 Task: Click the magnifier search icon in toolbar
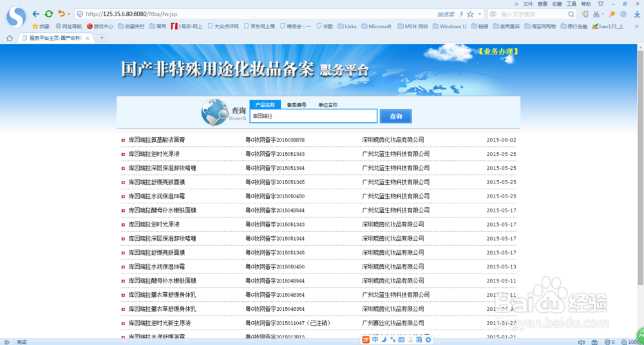pyautogui.click(x=571, y=14)
